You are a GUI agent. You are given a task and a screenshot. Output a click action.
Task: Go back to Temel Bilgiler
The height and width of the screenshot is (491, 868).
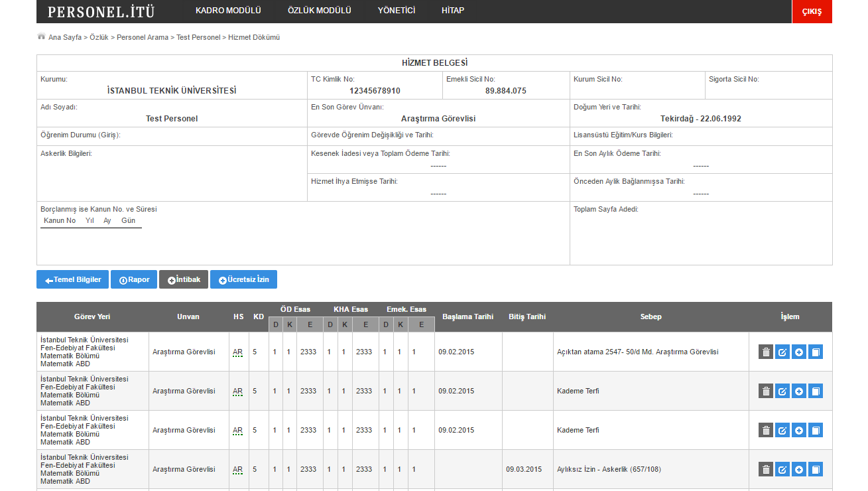(x=72, y=280)
